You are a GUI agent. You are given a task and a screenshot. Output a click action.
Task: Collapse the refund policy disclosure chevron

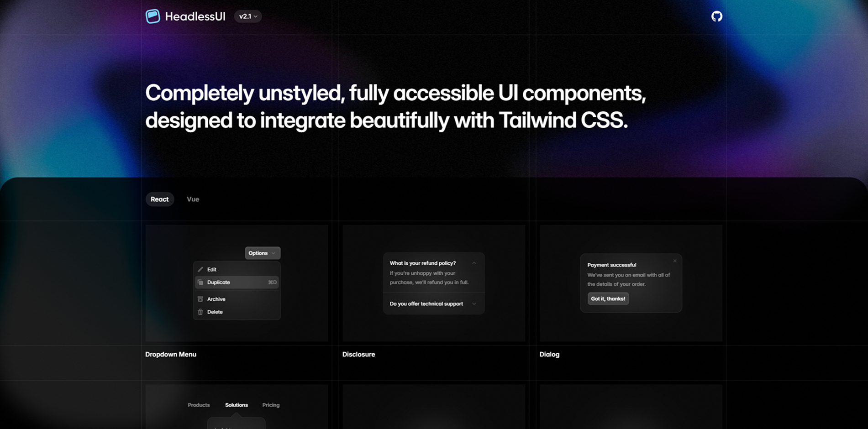point(474,263)
